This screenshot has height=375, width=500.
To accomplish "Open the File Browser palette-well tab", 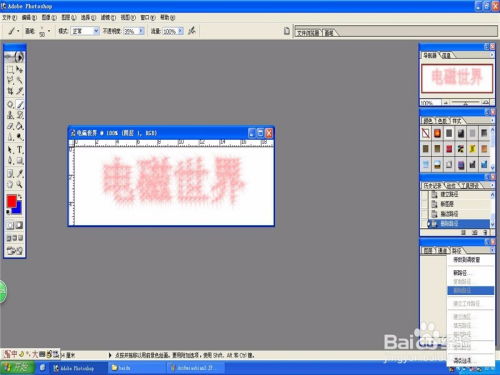I will [x=308, y=33].
